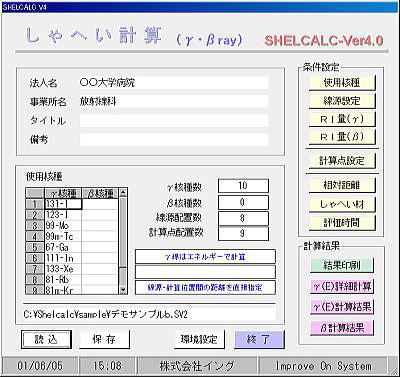Click the file path デモサンプルb.SV2 text
The height and width of the screenshot is (377, 400).
point(106,314)
